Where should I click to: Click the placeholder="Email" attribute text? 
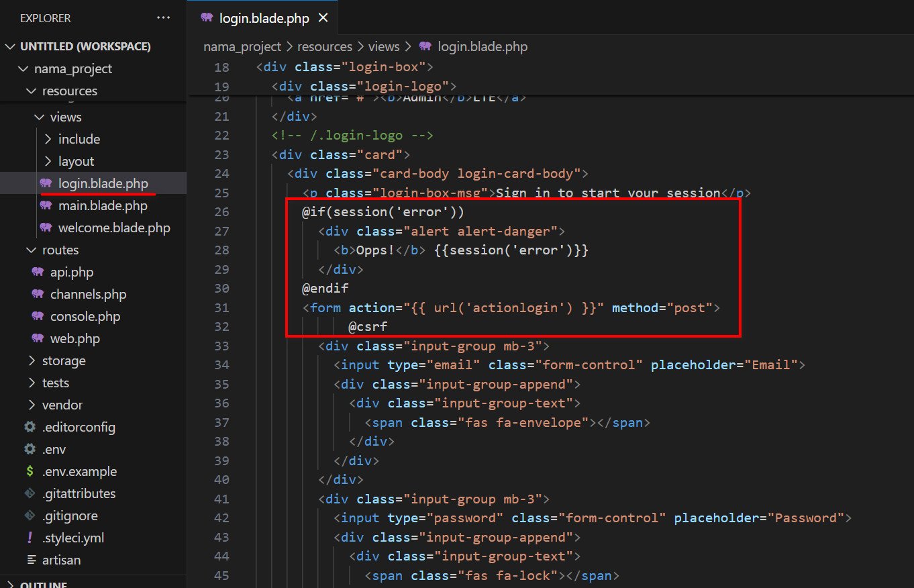[x=724, y=365]
